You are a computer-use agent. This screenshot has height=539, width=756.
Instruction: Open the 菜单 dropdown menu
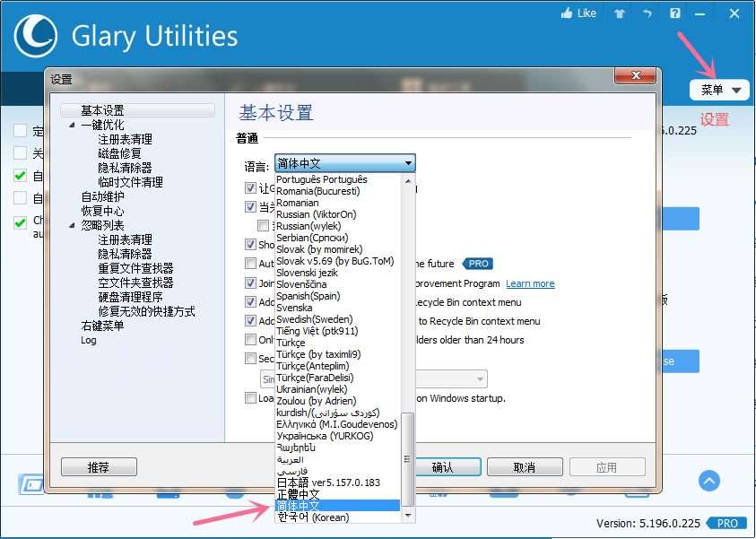pos(719,90)
